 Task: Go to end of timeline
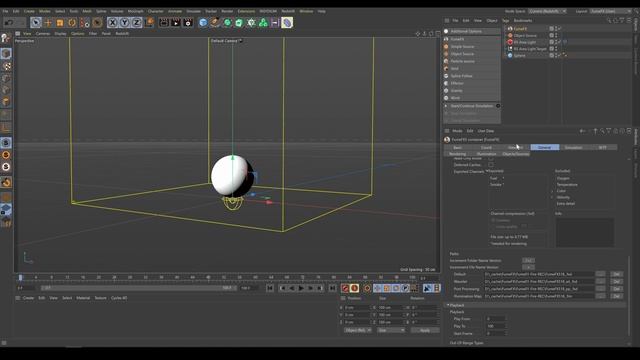(332, 288)
